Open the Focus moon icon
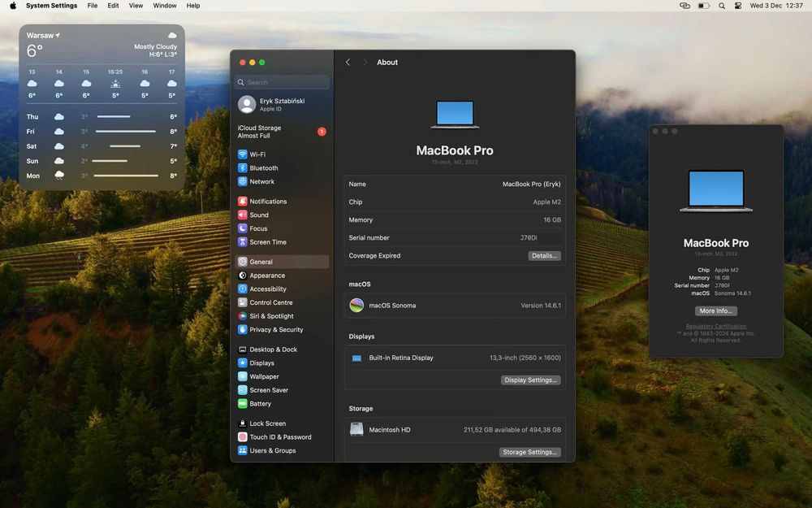 click(x=242, y=228)
